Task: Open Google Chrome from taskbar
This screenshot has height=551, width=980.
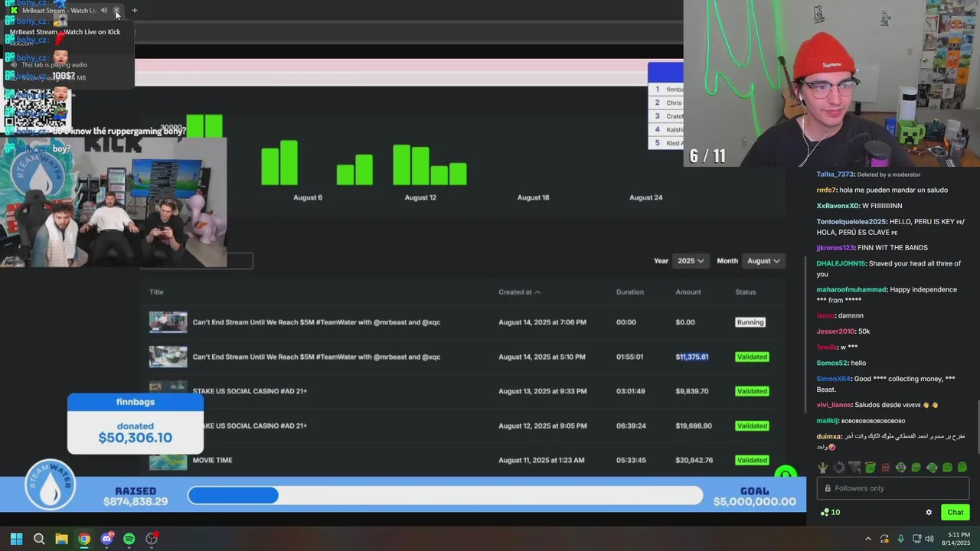Action: [x=84, y=539]
